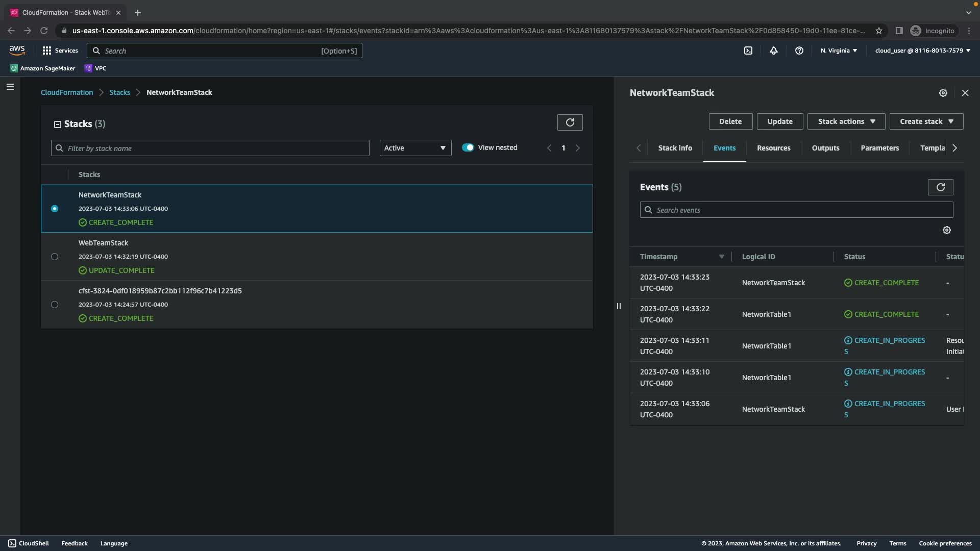
Task: Switch to the Resources tab
Action: 773,148
